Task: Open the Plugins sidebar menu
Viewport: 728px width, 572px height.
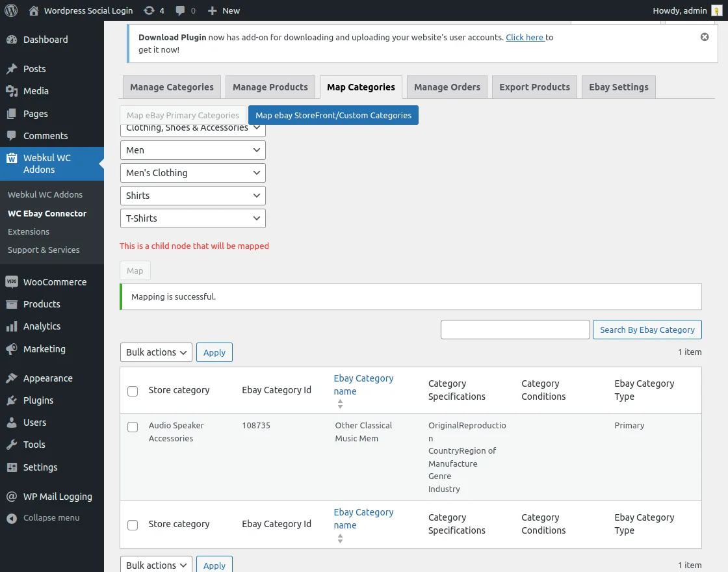Action: click(38, 400)
